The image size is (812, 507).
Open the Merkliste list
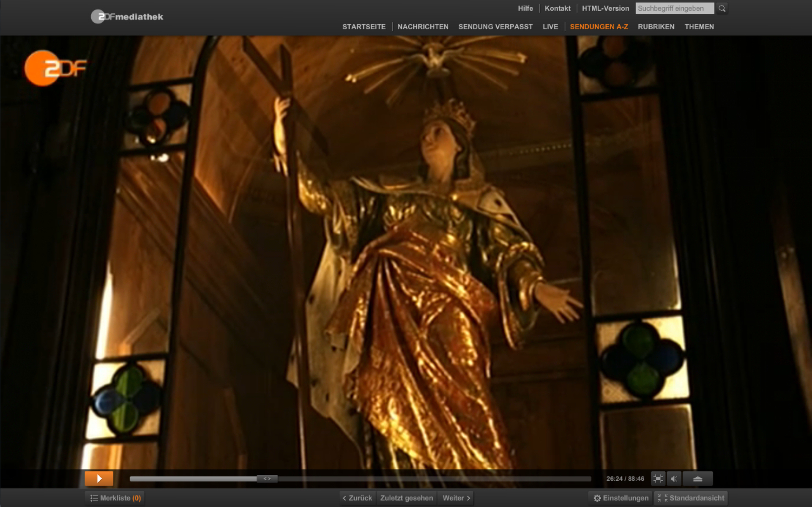pos(115,498)
